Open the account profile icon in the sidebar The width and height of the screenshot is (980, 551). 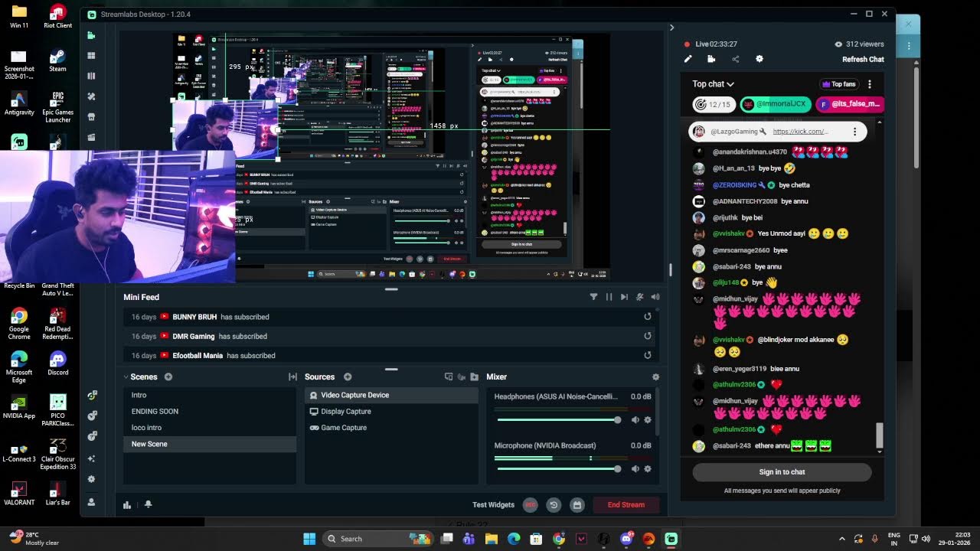pos(91,502)
